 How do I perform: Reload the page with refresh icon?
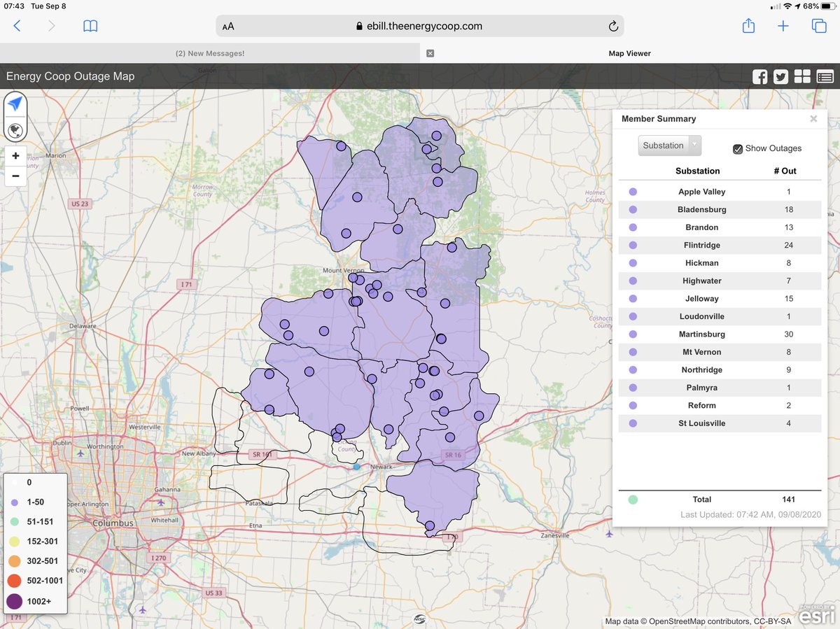613,27
